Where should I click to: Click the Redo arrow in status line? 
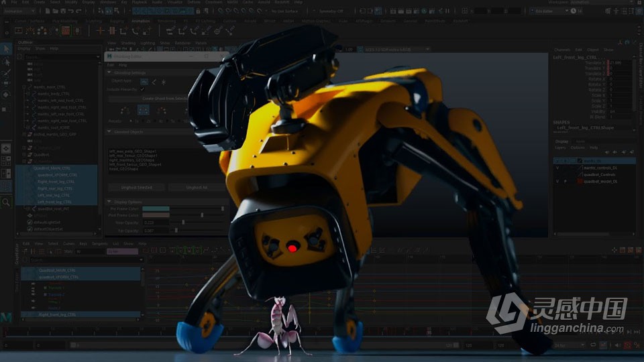pyautogui.click(x=78, y=11)
